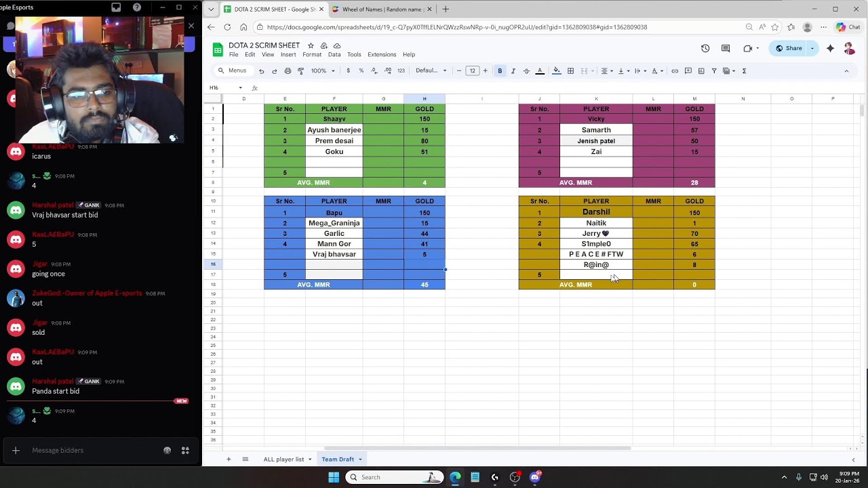
Task: Print the spreadsheet
Action: 288,70
